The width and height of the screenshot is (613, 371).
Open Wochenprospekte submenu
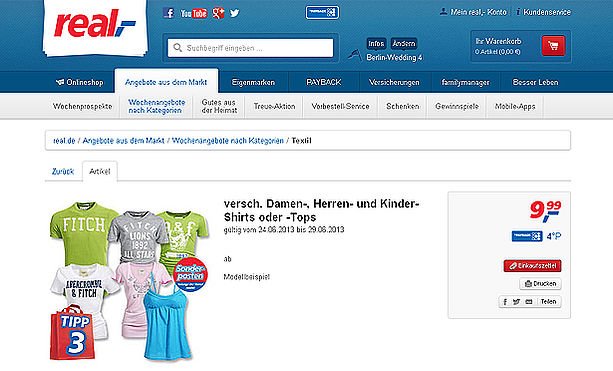[x=82, y=106]
